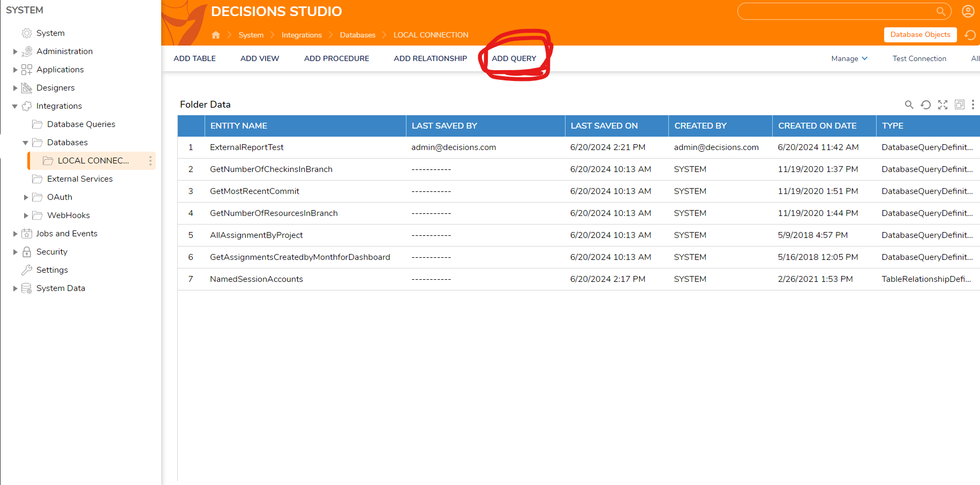This screenshot has width=980, height=485.
Task: Click the search magnifier in the top search bar
Action: (x=940, y=11)
